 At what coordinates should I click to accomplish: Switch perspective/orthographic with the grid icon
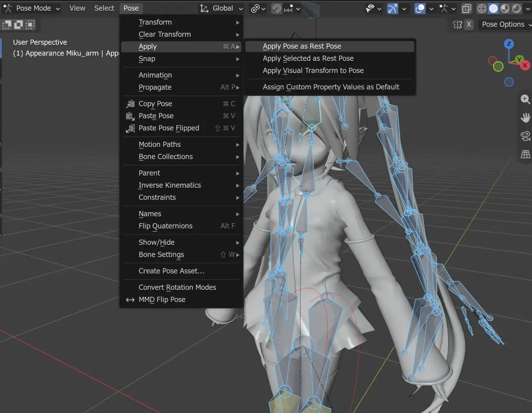coord(525,154)
